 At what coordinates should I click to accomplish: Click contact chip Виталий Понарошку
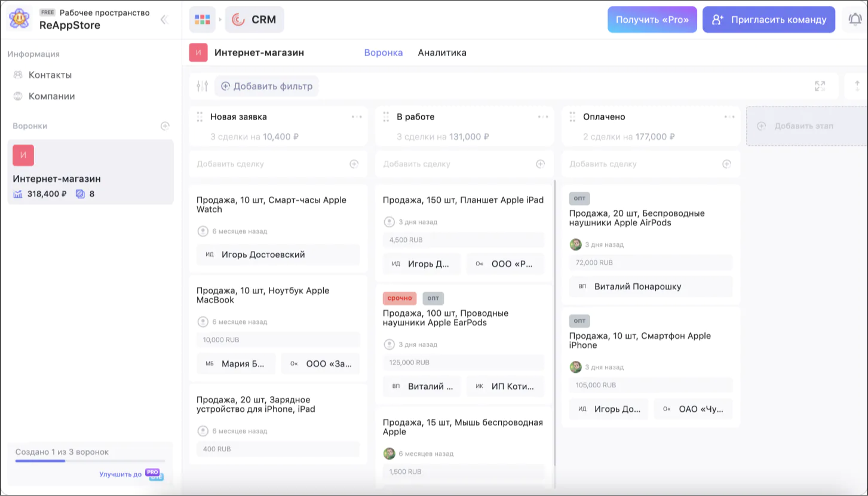point(651,286)
